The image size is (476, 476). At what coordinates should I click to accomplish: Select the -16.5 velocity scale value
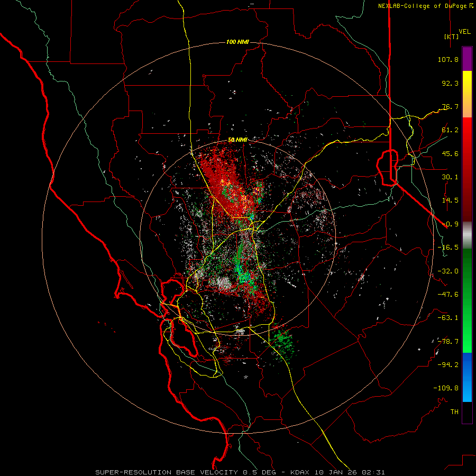click(x=448, y=248)
